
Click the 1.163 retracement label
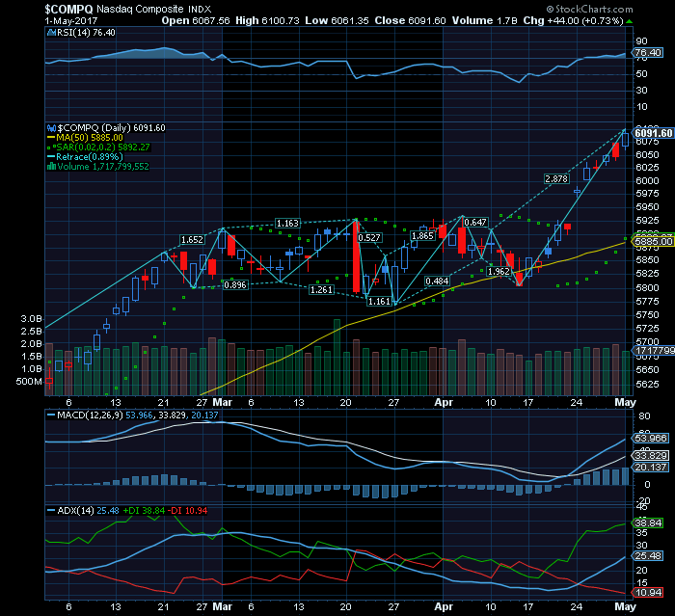click(x=287, y=223)
